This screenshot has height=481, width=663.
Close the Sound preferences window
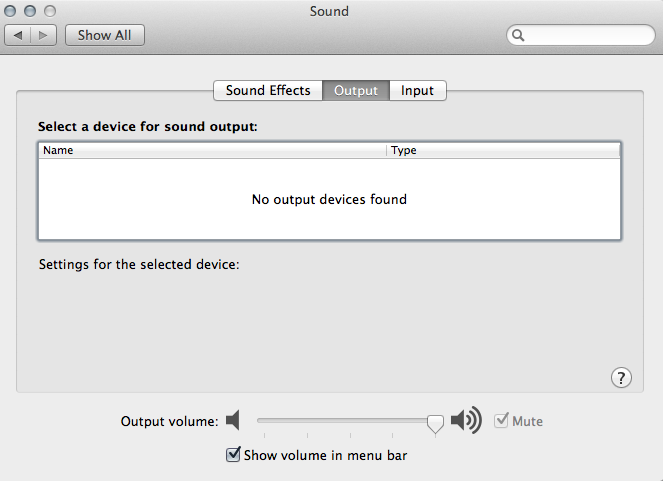tap(12, 11)
